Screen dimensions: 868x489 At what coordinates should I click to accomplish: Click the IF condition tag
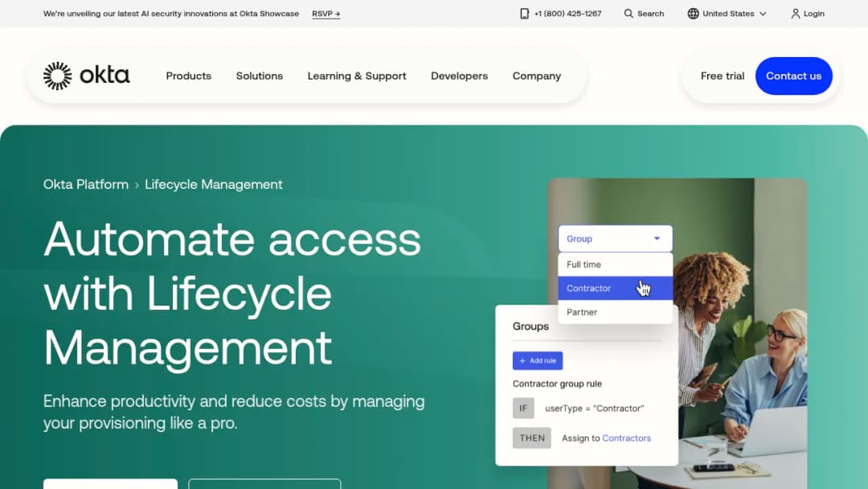523,408
